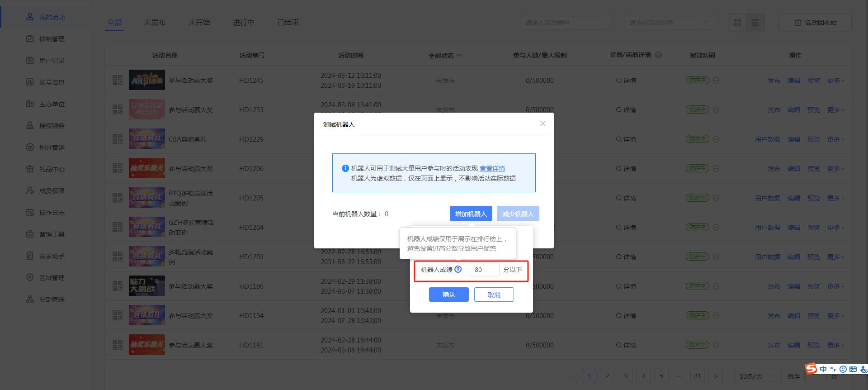Open 核销管理 sidebar icon
The width and height of the screenshot is (868, 390).
30,39
